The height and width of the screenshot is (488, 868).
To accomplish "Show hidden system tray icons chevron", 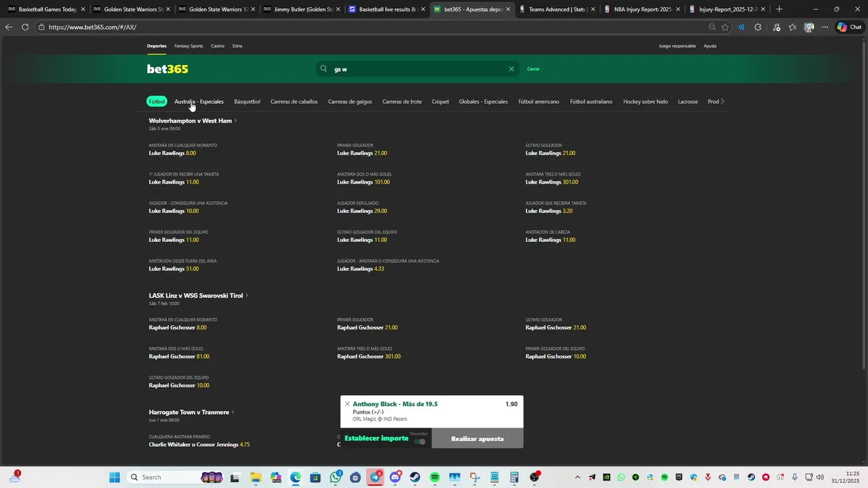I will (x=578, y=477).
